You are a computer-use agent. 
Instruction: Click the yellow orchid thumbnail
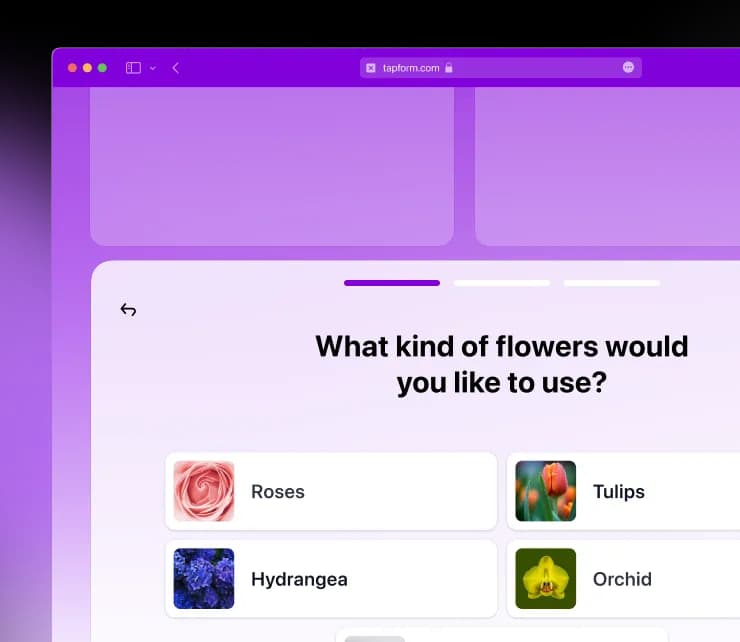(x=545, y=579)
